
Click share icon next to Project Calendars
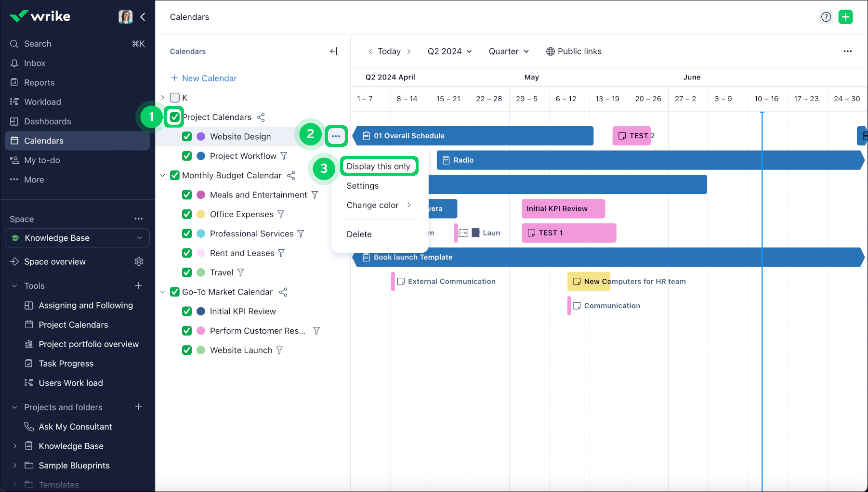pos(261,117)
